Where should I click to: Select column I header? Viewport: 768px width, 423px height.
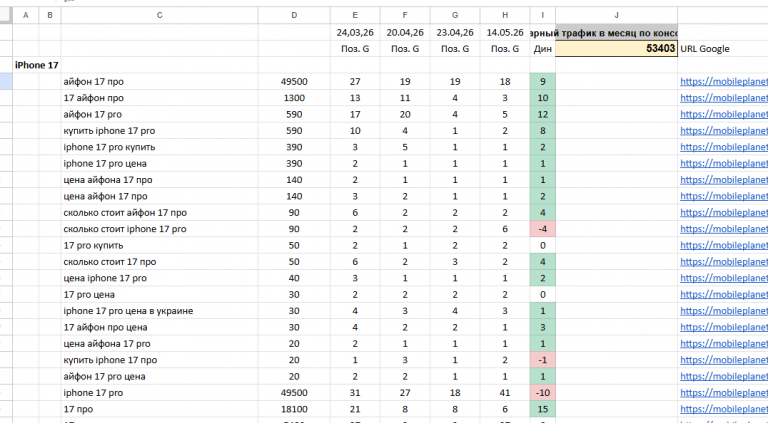(543, 15)
